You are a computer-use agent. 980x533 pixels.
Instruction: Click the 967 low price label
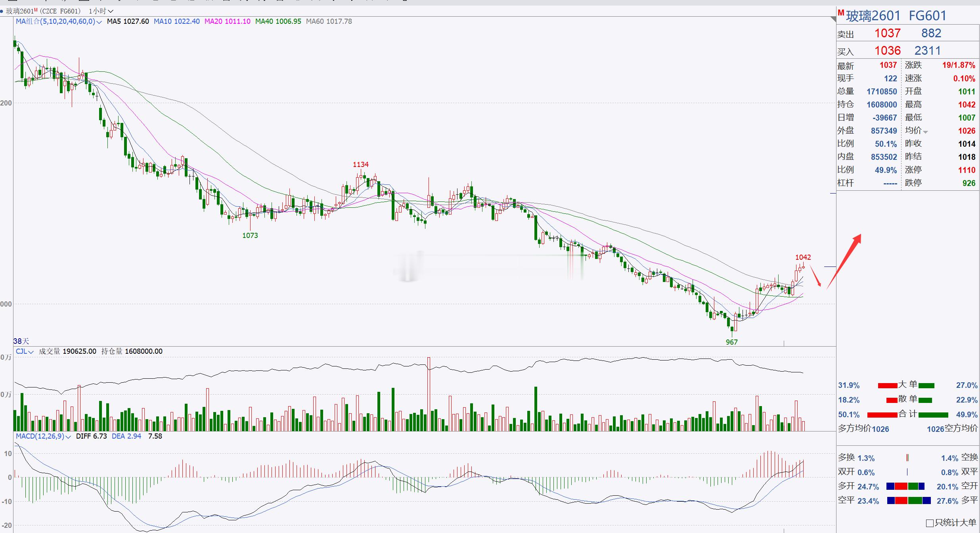[731, 342]
